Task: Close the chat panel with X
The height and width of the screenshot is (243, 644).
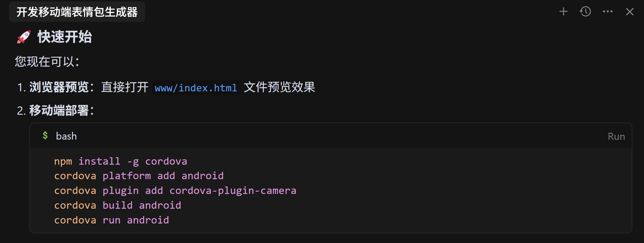Action: 630,12
